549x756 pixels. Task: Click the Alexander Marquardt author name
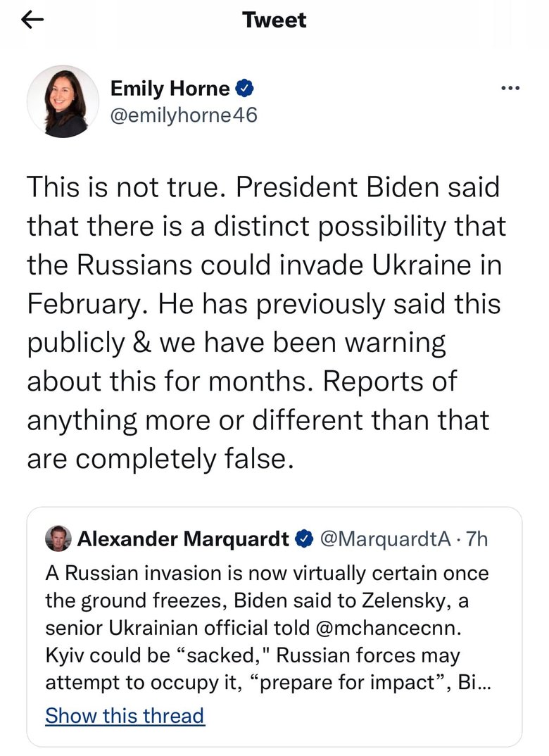[x=183, y=539]
